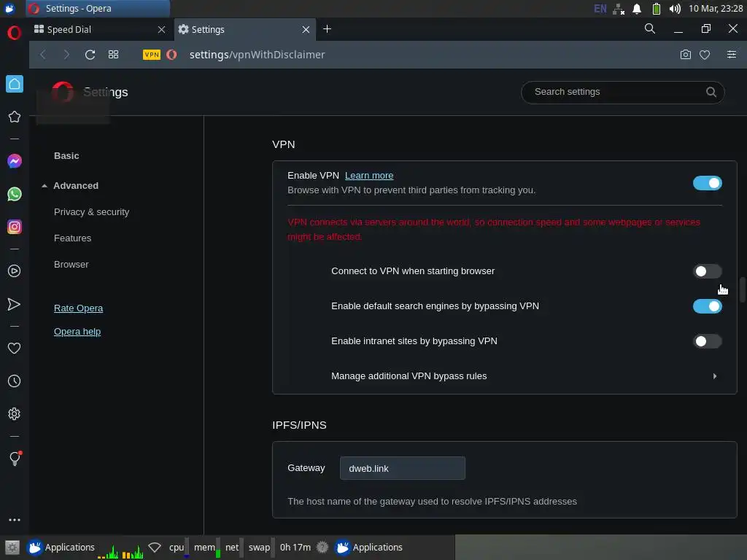
Task: Click the VPN badge in address bar
Action: (152, 55)
